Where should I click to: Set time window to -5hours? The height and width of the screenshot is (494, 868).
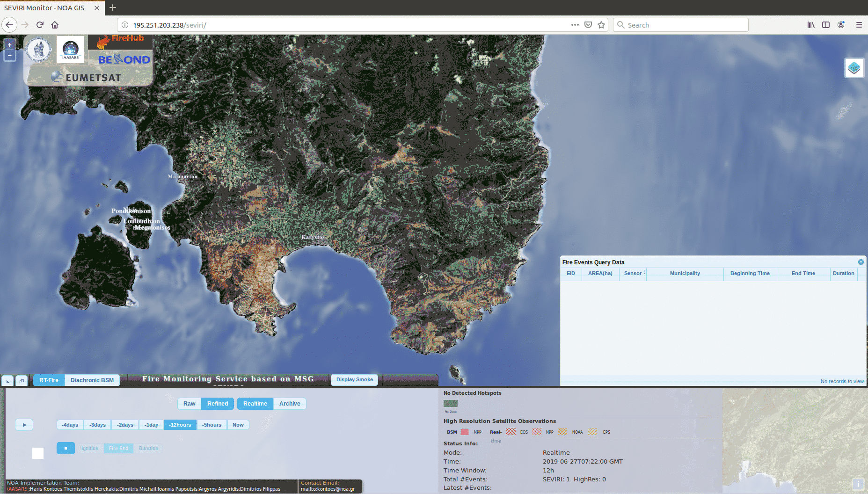pos(212,425)
